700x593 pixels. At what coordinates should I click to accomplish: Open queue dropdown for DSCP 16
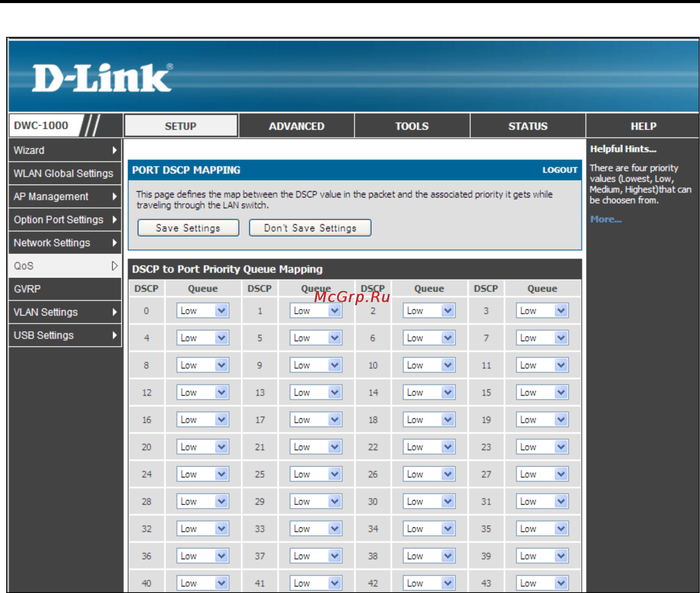(x=203, y=420)
